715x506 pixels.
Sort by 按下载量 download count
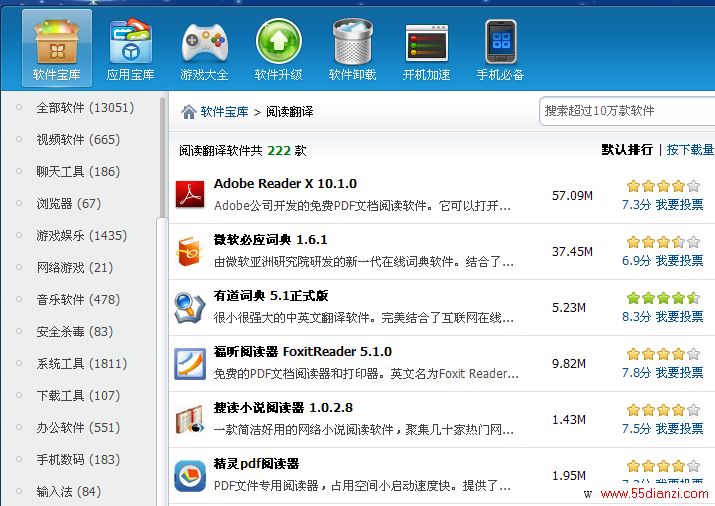(690, 150)
